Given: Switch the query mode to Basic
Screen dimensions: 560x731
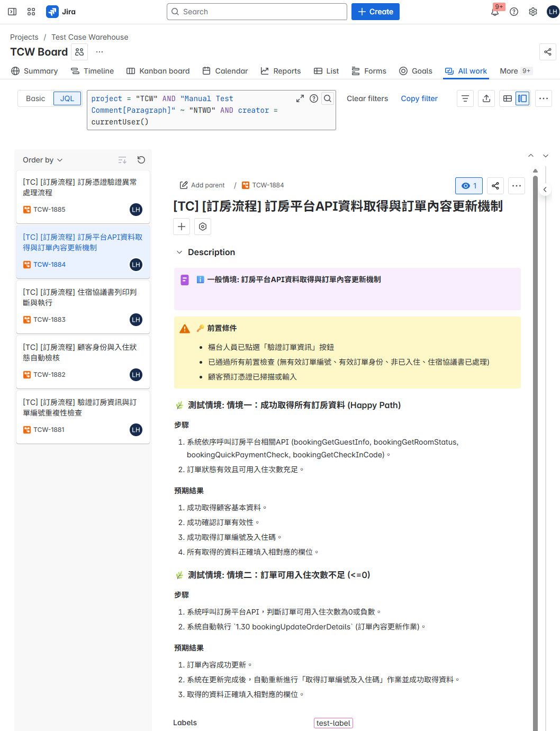Looking at the screenshot, I should (35, 98).
